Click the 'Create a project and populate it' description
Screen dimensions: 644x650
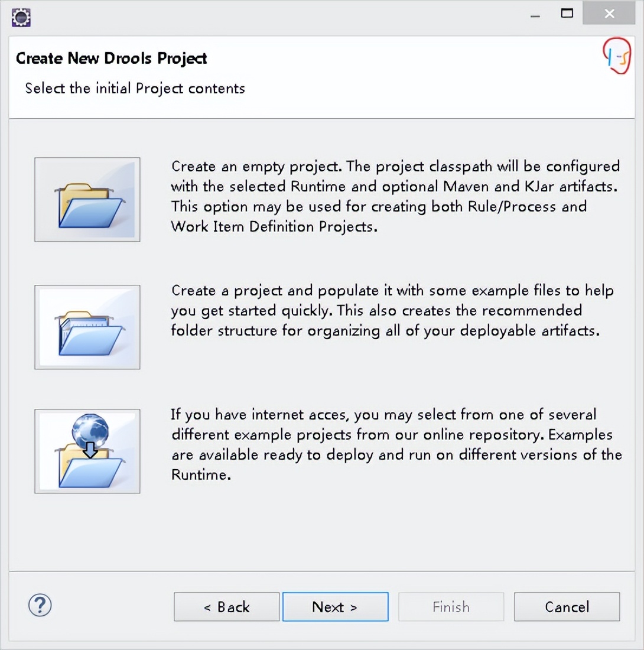tap(392, 310)
